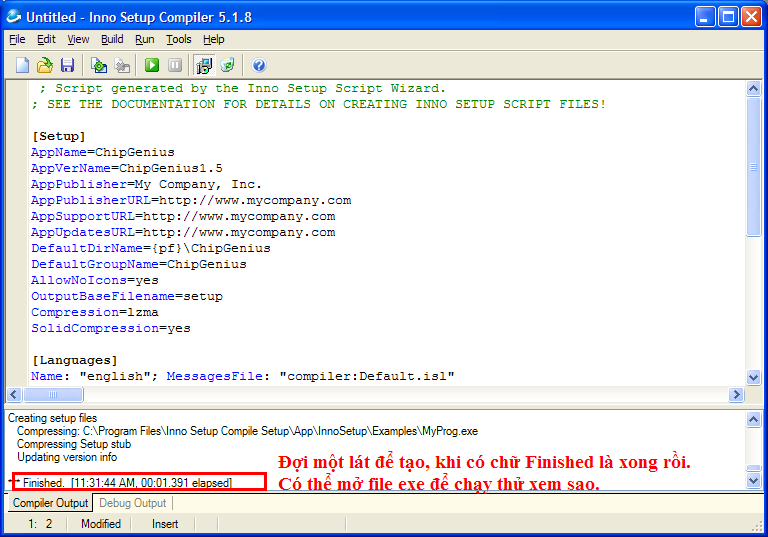Screen dimensions: 768x537
Task: Click the Stop Compile toolbar icon
Action: [122, 65]
